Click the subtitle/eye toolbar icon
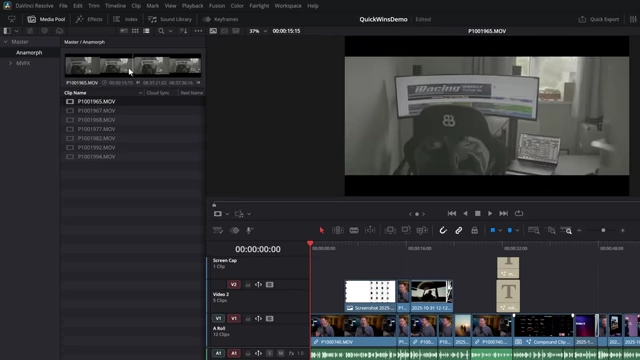The height and width of the screenshot is (360, 640). 234,231
